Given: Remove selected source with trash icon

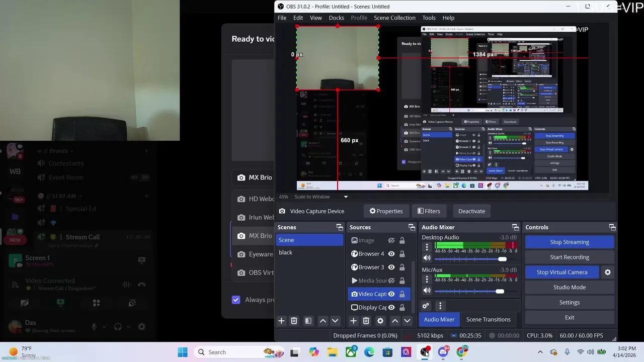Looking at the screenshot, I should (366, 321).
